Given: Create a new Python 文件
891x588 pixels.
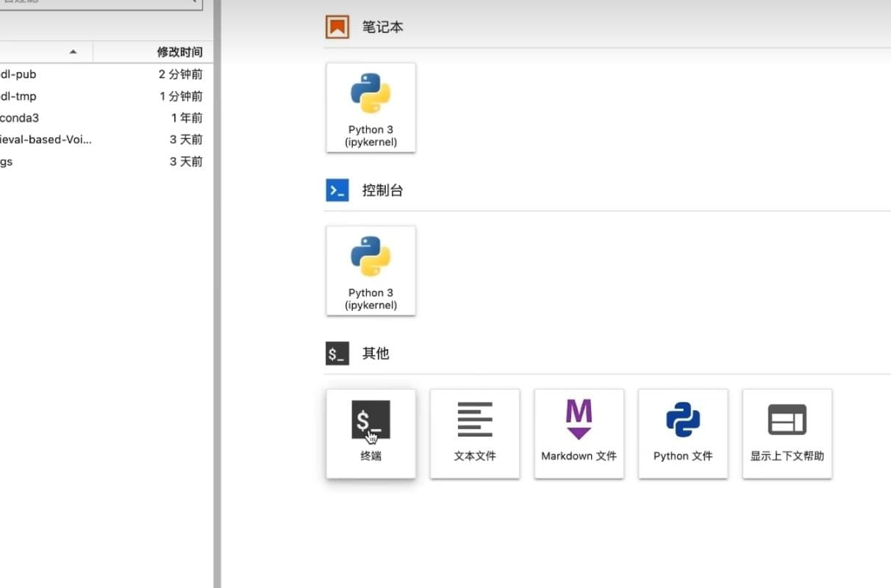Looking at the screenshot, I should [x=683, y=434].
